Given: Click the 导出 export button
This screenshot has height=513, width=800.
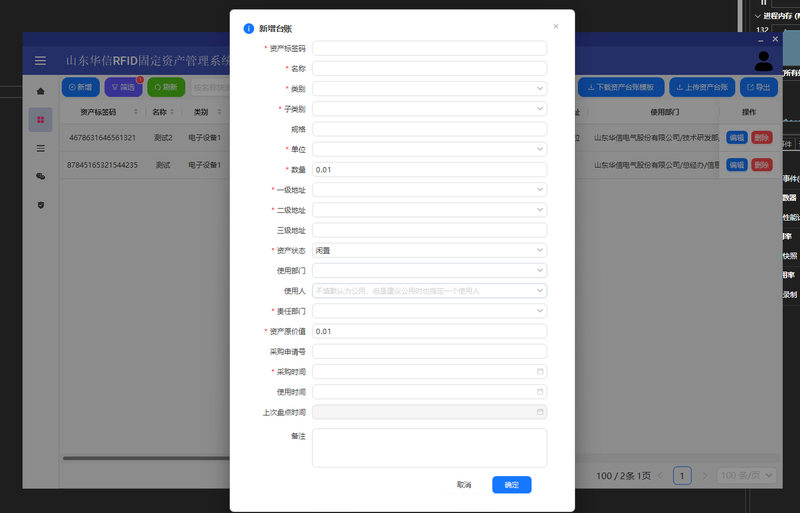Looking at the screenshot, I should (x=759, y=87).
